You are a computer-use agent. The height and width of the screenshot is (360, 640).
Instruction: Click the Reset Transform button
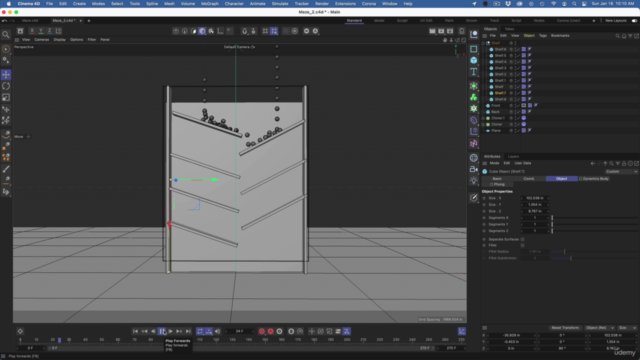pyautogui.click(x=565, y=328)
